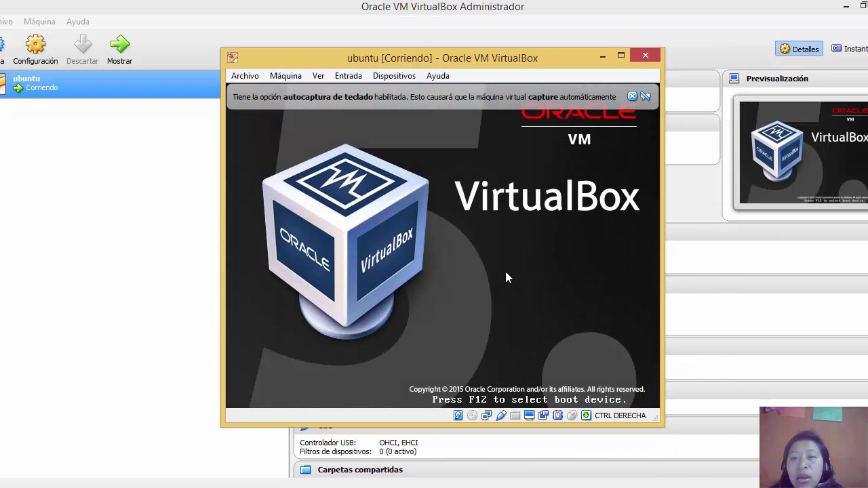Click the Previsualización section title
This screenshot has width=868, height=488.
coord(777,79)
